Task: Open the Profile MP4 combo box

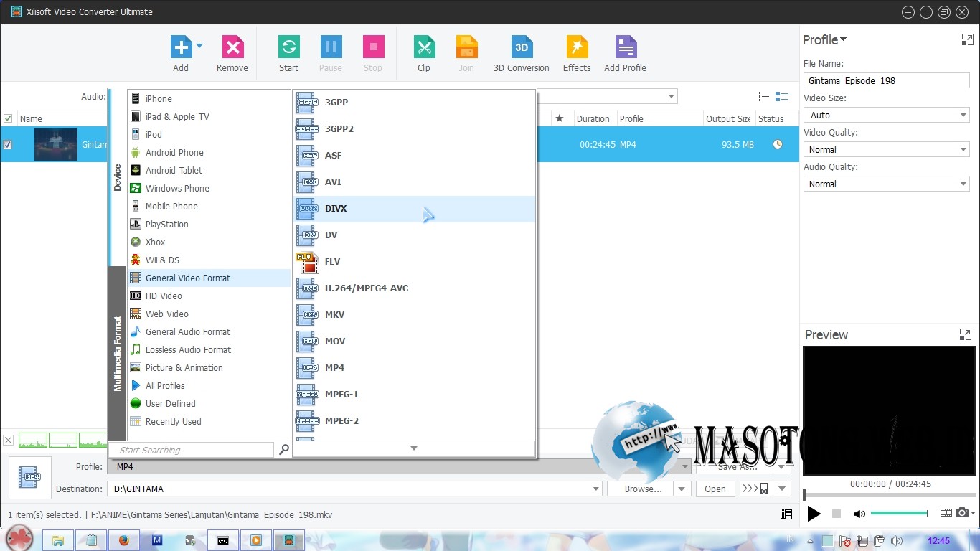Action: point(400,466)
